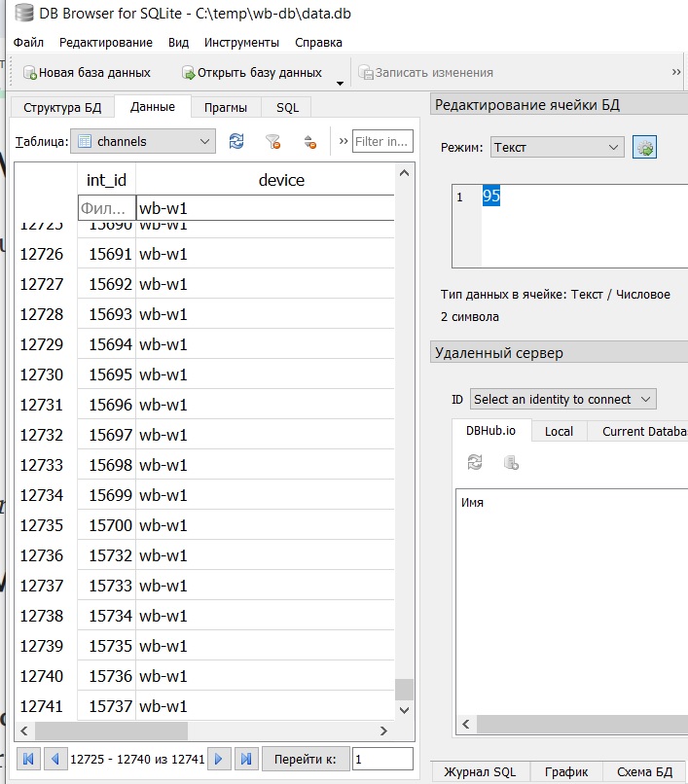
Task: Switch to Журнал SQL tab
Action: [480, 772]
